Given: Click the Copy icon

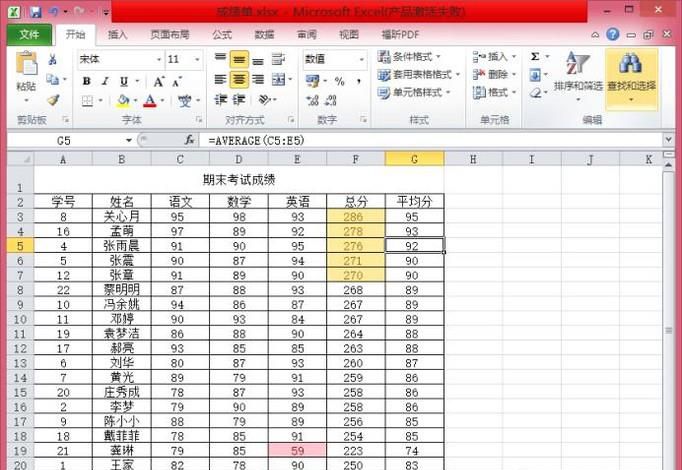Looking at the screenshot, I should coord(53,80).
